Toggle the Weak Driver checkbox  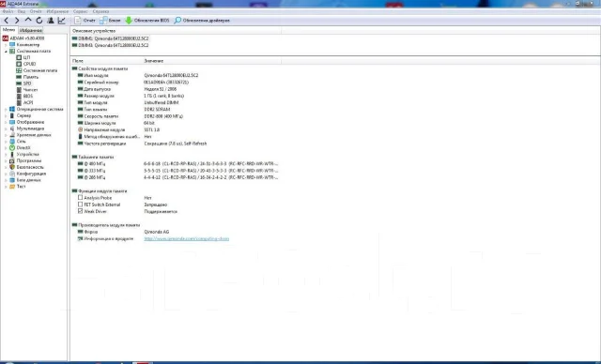click(x=80, y=211)
